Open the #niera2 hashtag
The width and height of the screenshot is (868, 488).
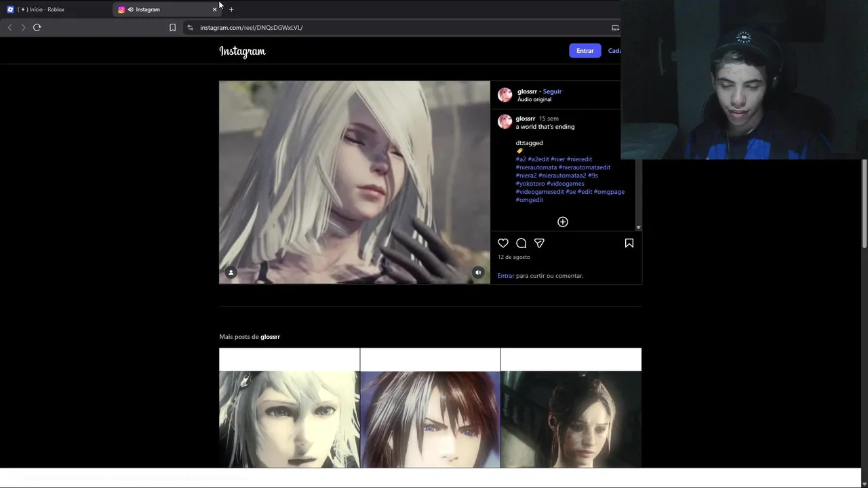click(x=526, y=176)
